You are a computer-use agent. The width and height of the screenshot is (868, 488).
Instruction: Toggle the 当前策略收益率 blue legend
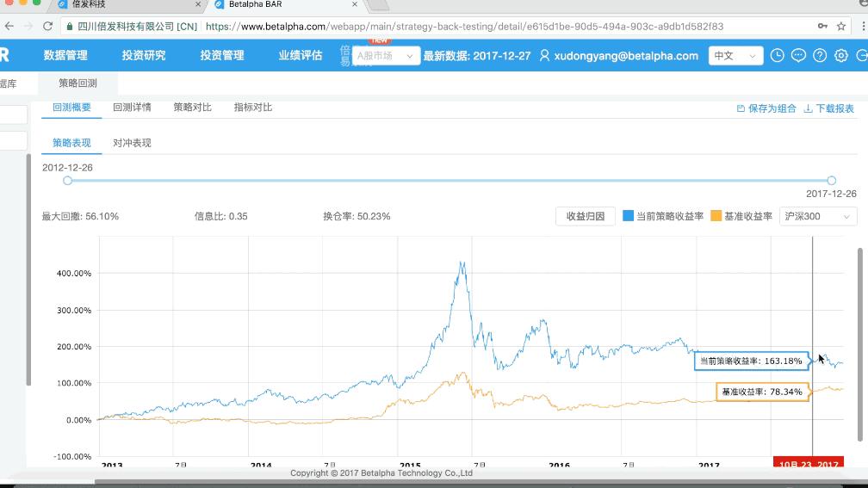coord(663,216)
